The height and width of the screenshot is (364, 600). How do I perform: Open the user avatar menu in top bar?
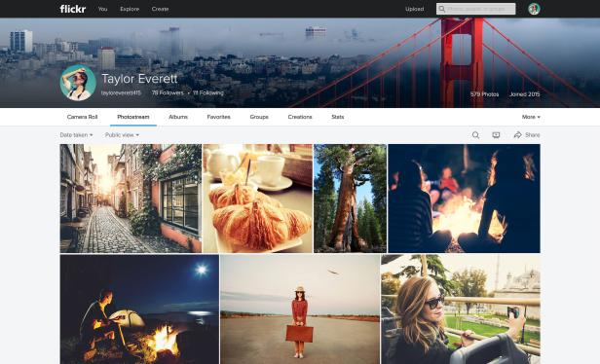click(534, 9)
